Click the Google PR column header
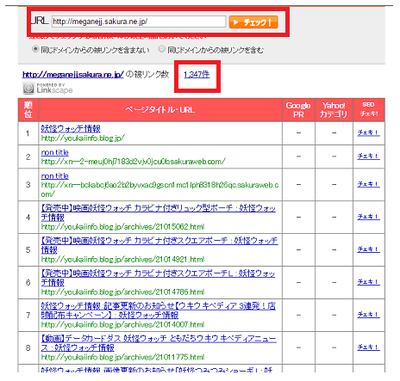Screen dimensions: 400x381 coord(298,110)
